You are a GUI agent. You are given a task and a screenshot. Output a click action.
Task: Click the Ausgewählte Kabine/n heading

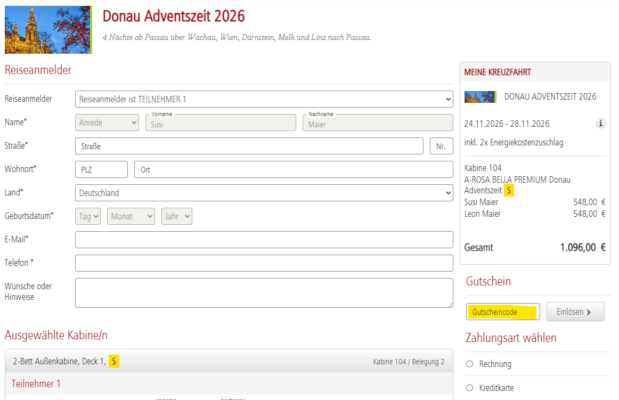point(56,335)
